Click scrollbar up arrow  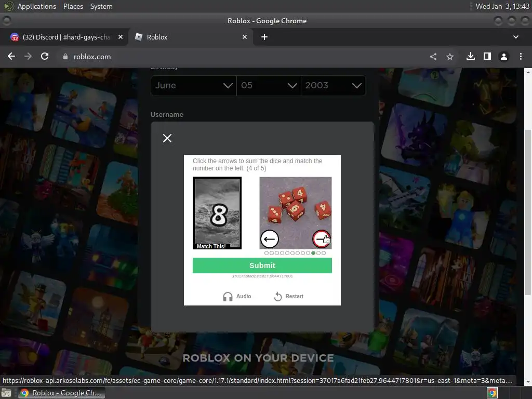click(528, 72)
